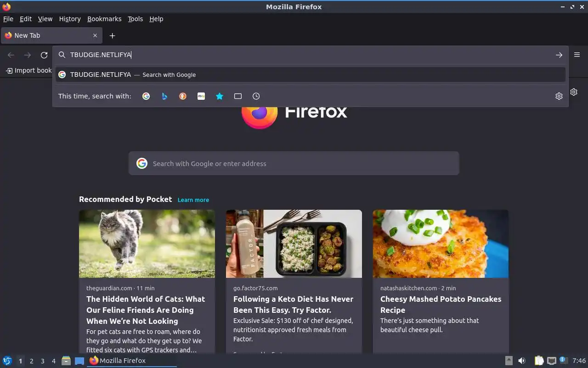Open The Hidden World of Cats article
Image resolution: width=588 pixels, height=368 pixels.
tap(146, 310)
